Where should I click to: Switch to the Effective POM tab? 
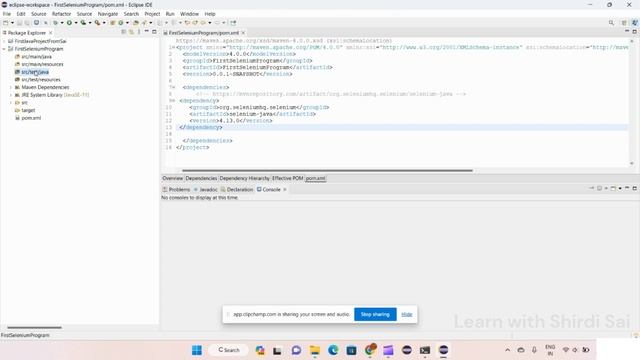point(287,178)
